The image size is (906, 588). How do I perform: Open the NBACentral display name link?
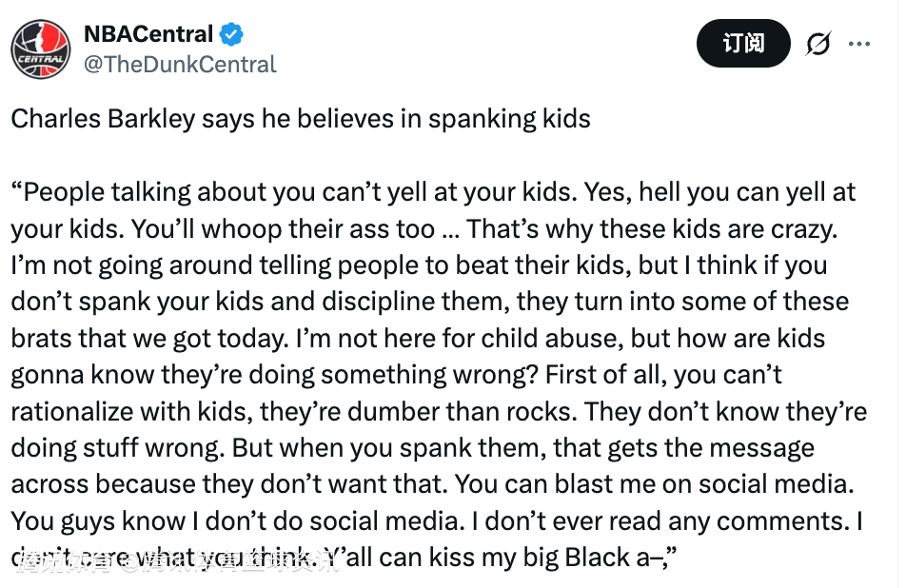click(x=148, y=35)
